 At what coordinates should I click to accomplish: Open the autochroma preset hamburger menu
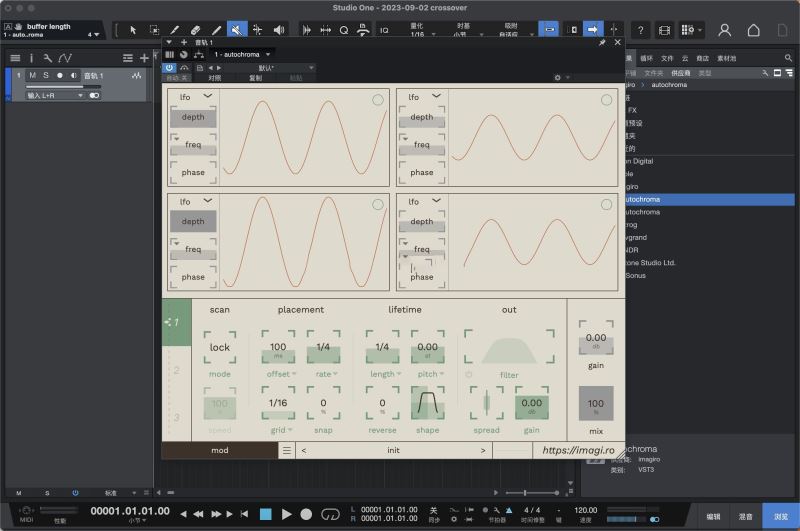coord(287,450)
